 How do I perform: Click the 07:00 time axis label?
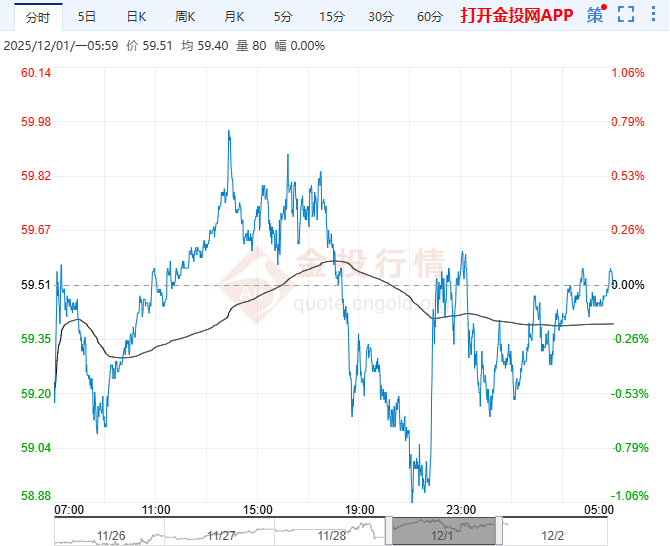69,510
